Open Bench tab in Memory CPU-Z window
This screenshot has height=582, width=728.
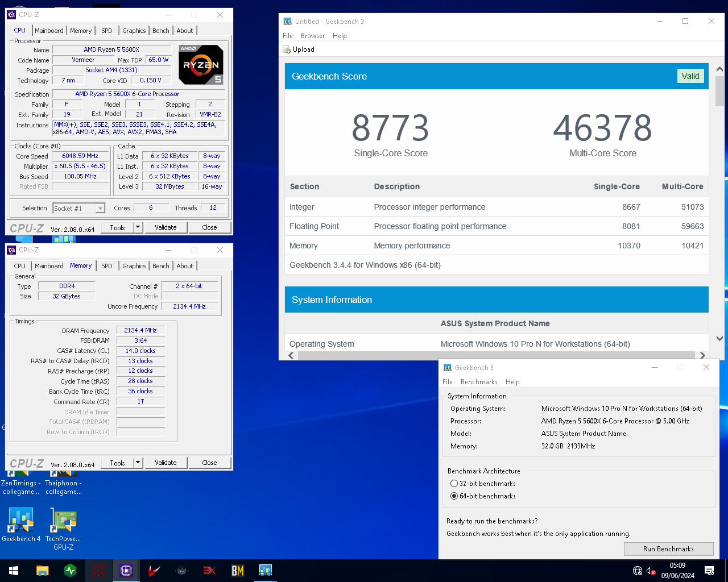(161, 266)
